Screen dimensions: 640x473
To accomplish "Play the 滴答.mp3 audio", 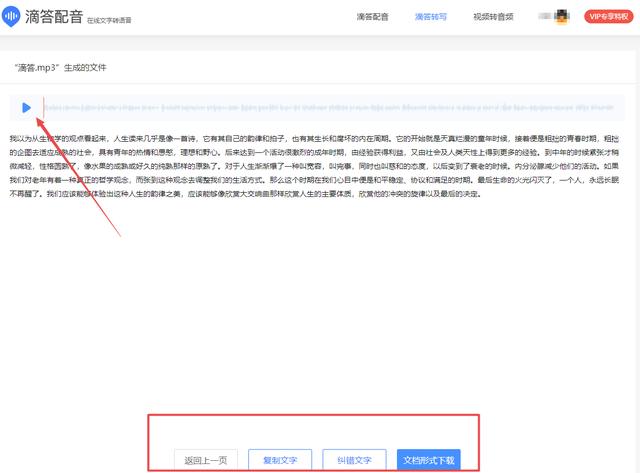I will [x=26, y=108].
